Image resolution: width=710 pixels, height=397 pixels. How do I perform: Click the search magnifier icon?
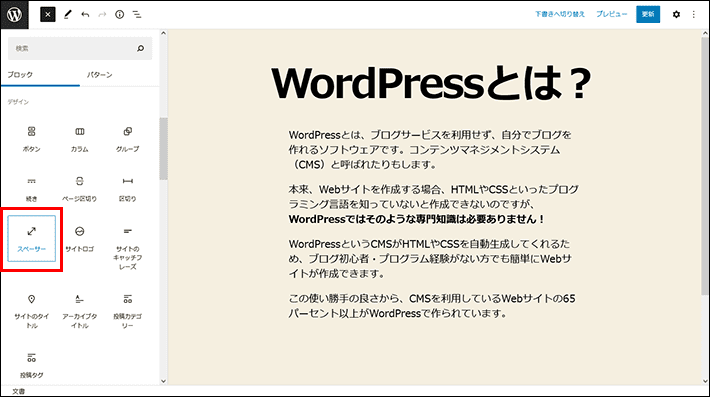[140, 48]
